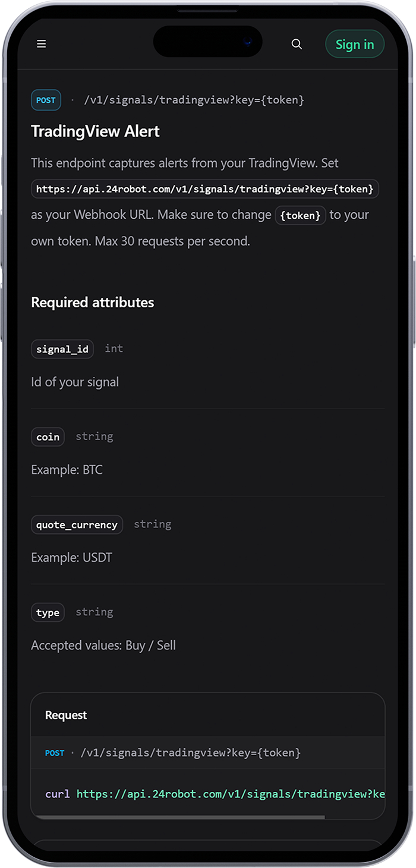
Task: Click the endpoint path beside the POST badge
Action: click(194, 100)
